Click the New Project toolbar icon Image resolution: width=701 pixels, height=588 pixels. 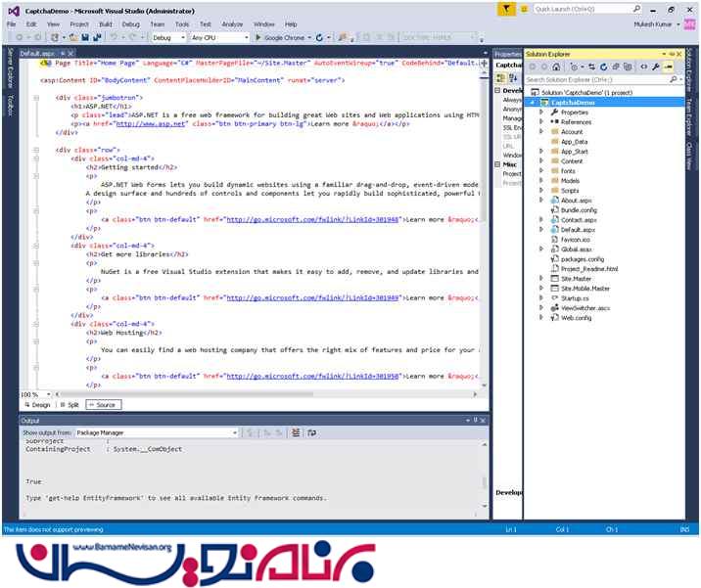pyautogui.click(x=55, y=37)
